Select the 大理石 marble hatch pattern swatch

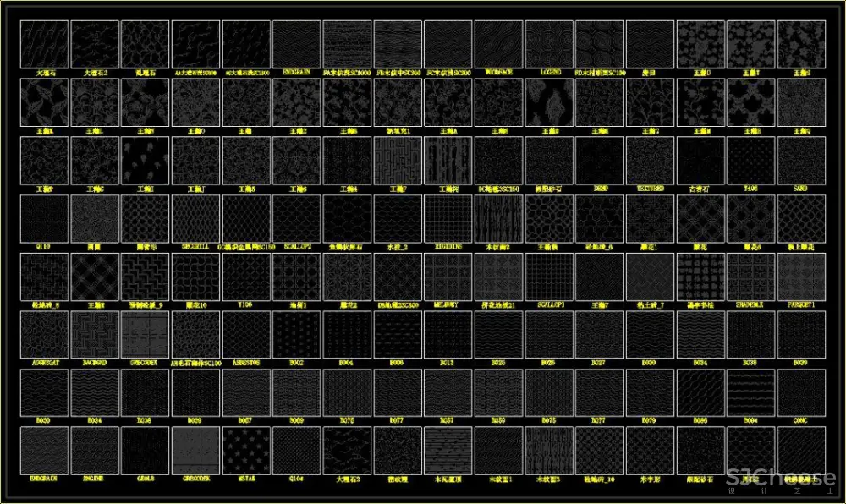44,44
